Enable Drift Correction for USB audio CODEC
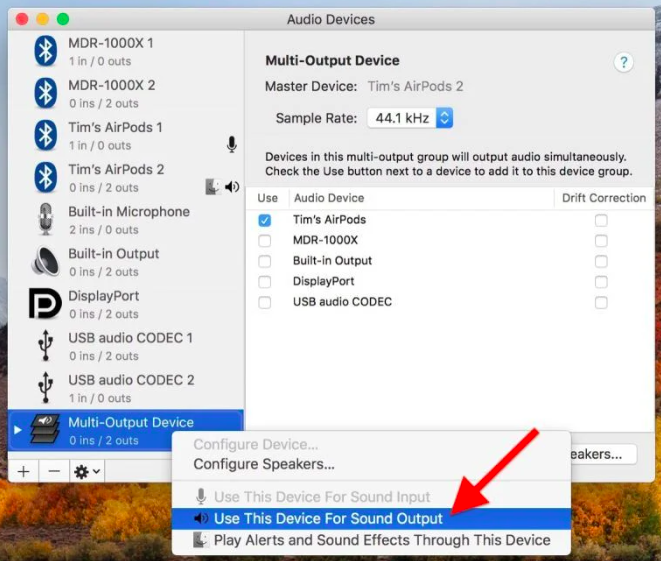 coord(601,302)
